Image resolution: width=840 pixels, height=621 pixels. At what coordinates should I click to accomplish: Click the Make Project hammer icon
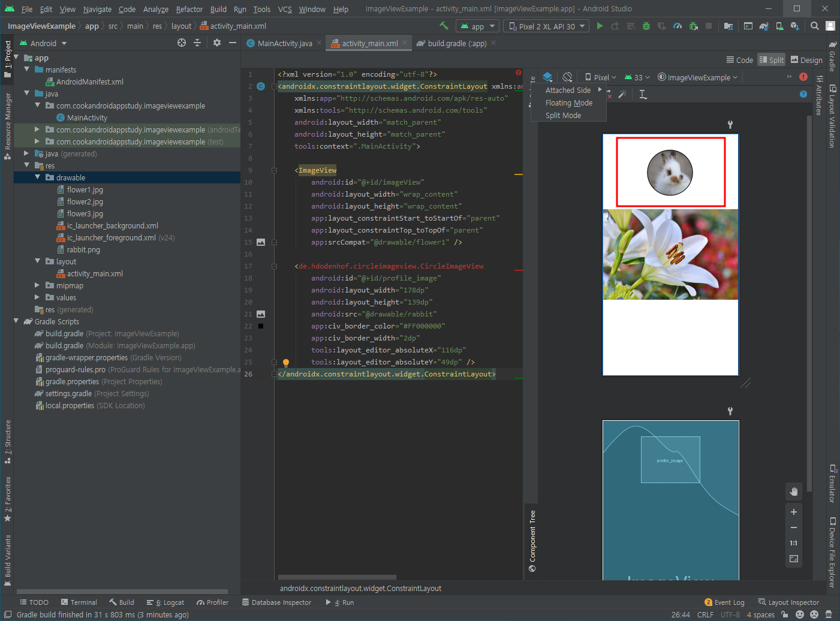coord(444,26)
